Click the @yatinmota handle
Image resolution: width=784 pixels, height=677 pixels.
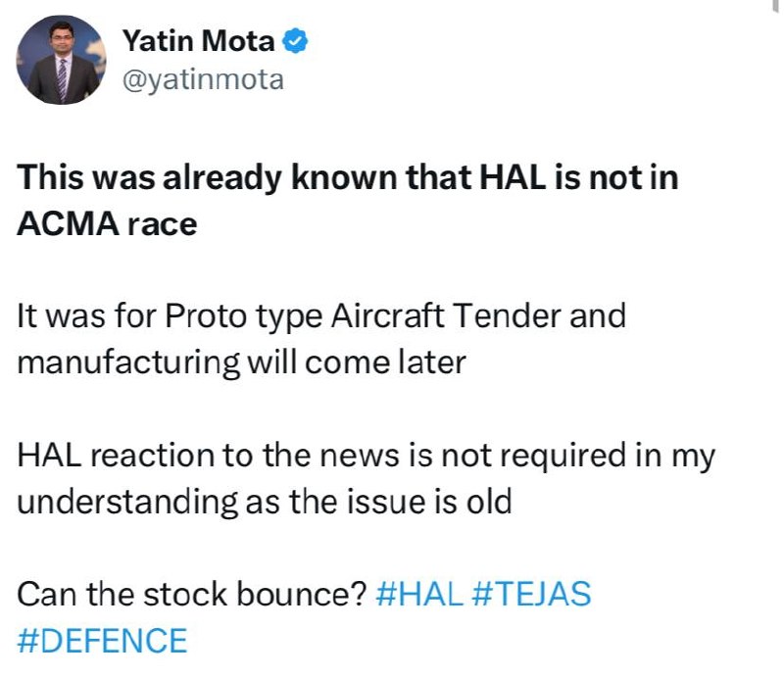click(202, 80)
